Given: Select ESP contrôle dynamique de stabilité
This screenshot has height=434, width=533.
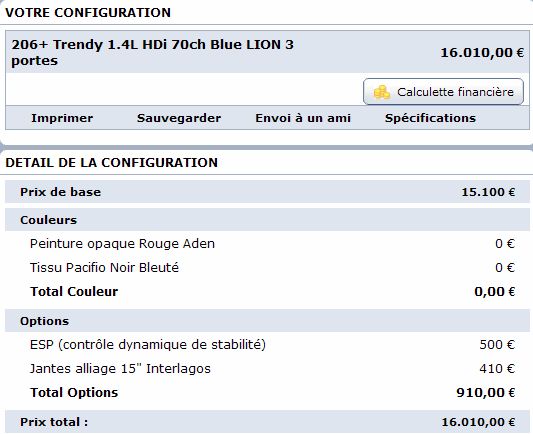Looking at the screenshot, I should tap(148, 345).
